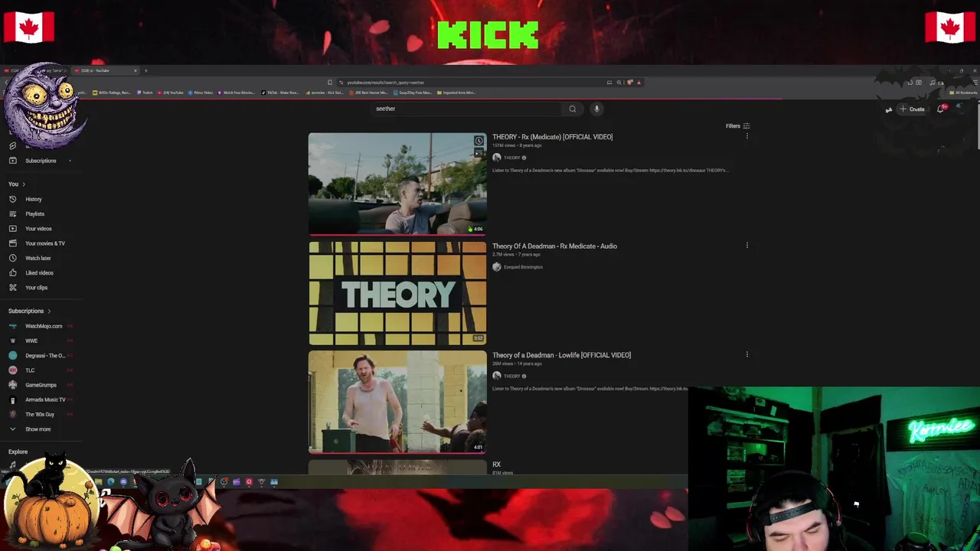This screenshot has width=980, height=551.
Task: Open the History page in the sidebar
Action: (x=34, y=199)
